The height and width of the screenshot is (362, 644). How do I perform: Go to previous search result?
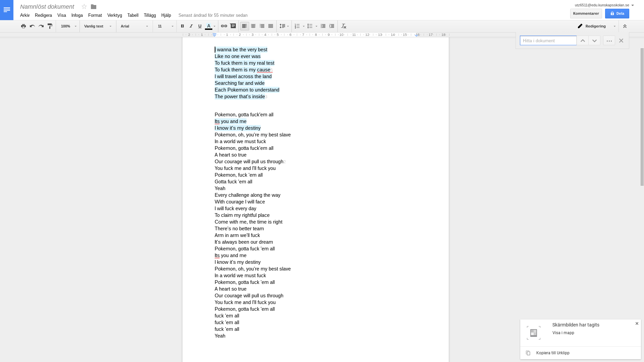583,41
